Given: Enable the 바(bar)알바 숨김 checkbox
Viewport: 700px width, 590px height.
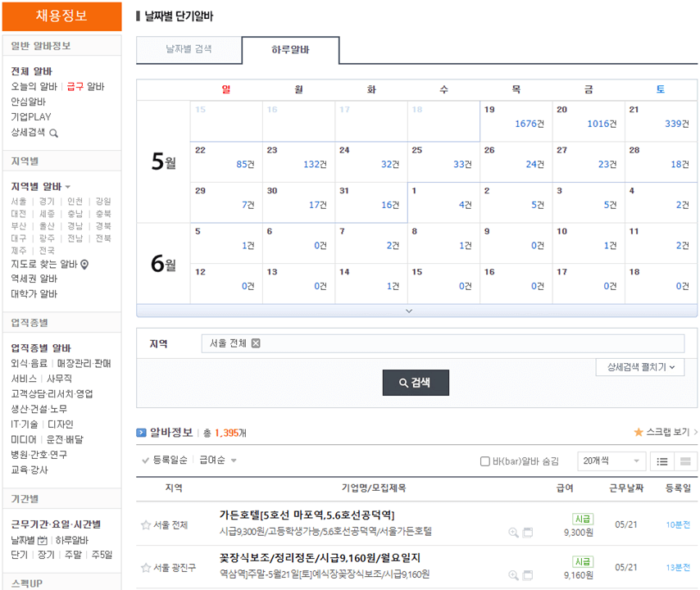Looking at the screenshot, I should point(484,461).
